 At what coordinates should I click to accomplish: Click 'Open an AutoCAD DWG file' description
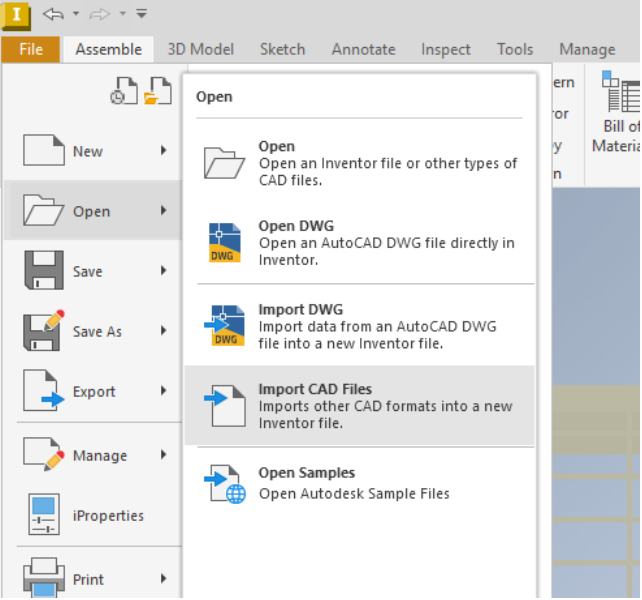point(387,251)
